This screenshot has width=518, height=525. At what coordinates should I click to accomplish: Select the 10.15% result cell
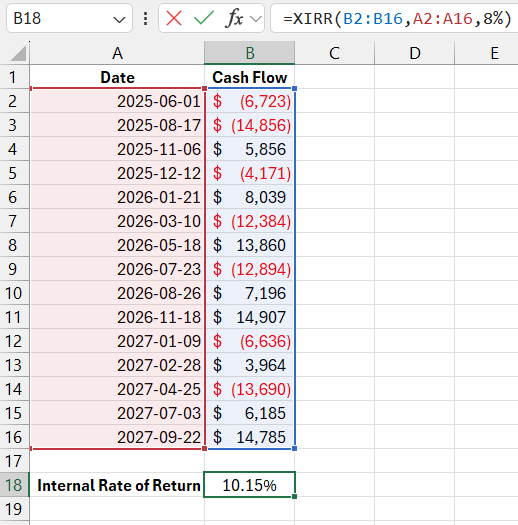point(249,485)
